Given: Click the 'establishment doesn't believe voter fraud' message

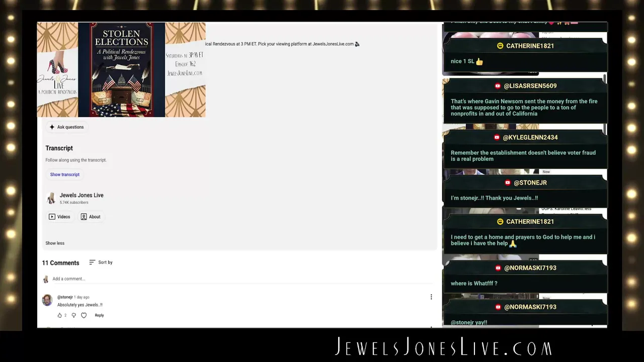Looking at the screenshot, I should (523, 156).
